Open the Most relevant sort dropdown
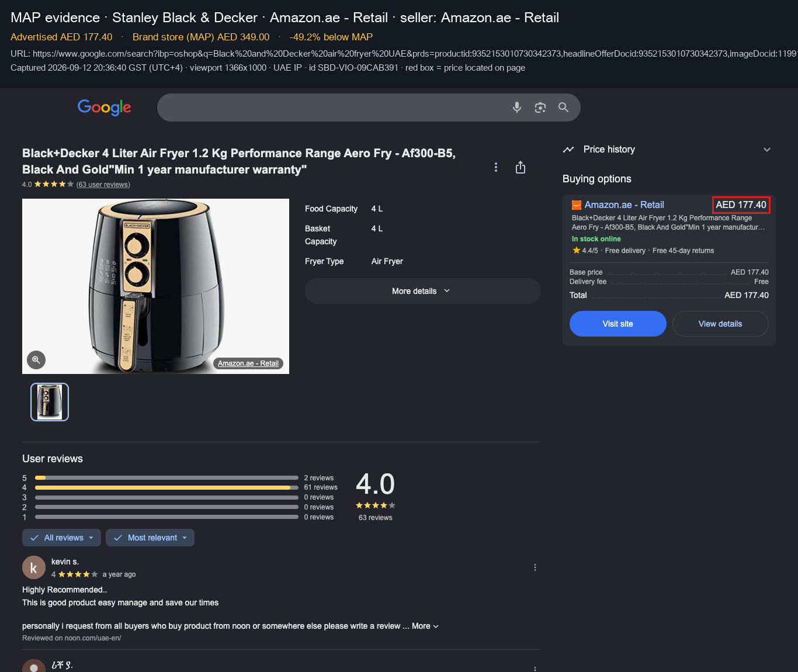Screen dimensions: 798x672 pyautogui.click(x=150, y=538)
